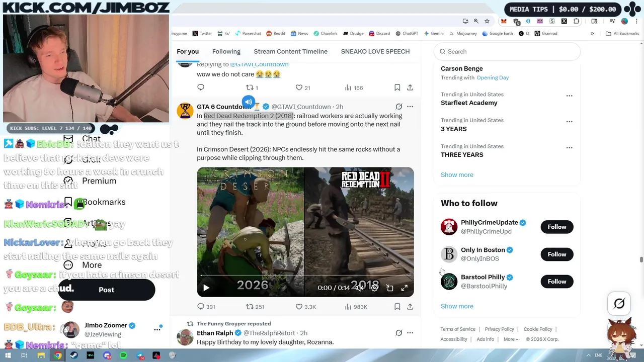Open more options for GTA 6 Countdown tweet
Screen dimensions: 644x362
point(410,107)
